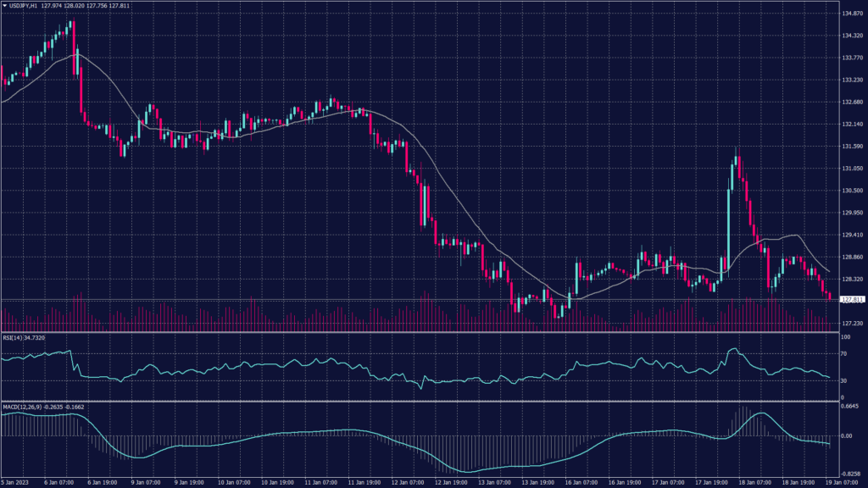Click the MACD 0.00 zero level label
This screenshot has width=868, height=488.
(x=846, y=435)
